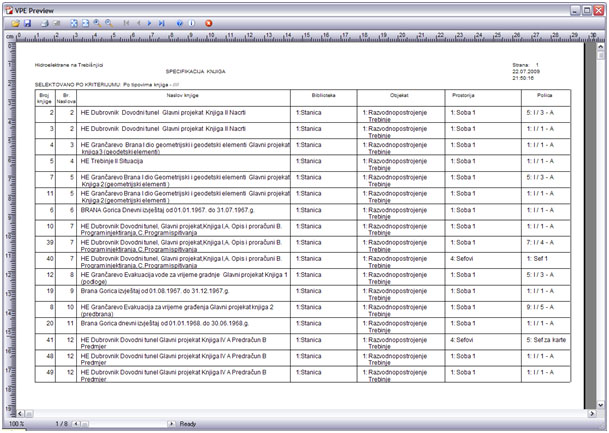Close the preview with the red toolbar icon
The width and height of the screenshot is (609, 433).
click(208, 23)
